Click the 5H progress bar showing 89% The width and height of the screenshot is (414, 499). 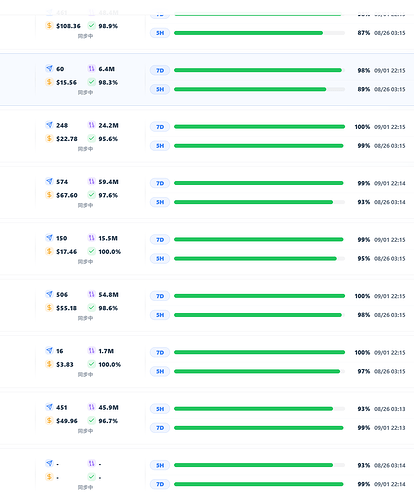259,89
